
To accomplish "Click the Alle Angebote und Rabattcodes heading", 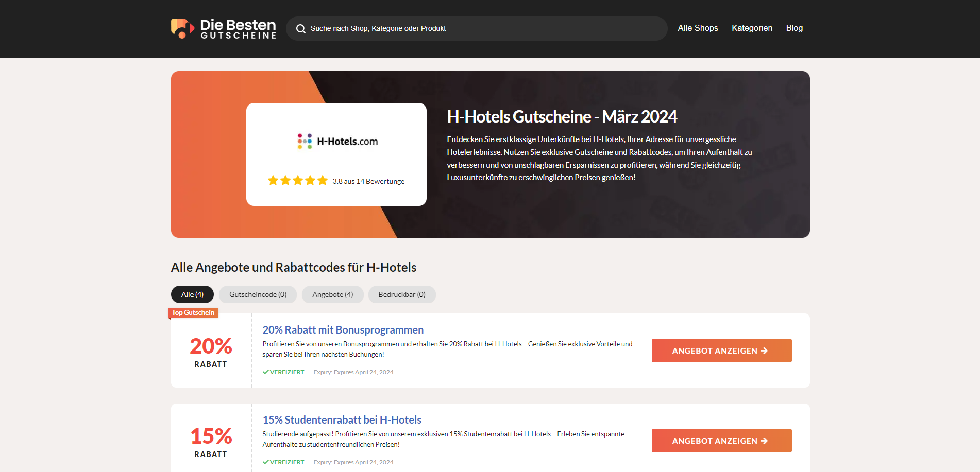I will (293, 268).
